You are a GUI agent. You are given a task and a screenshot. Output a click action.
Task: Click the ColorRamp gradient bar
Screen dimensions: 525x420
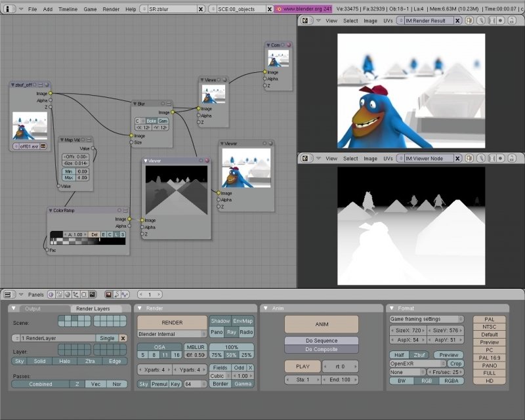[88, 241]
